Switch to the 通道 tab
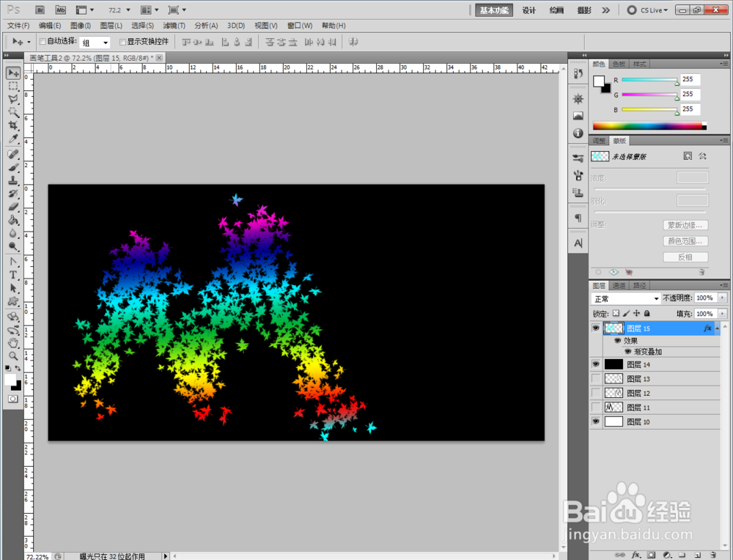 tap(619, 286)
